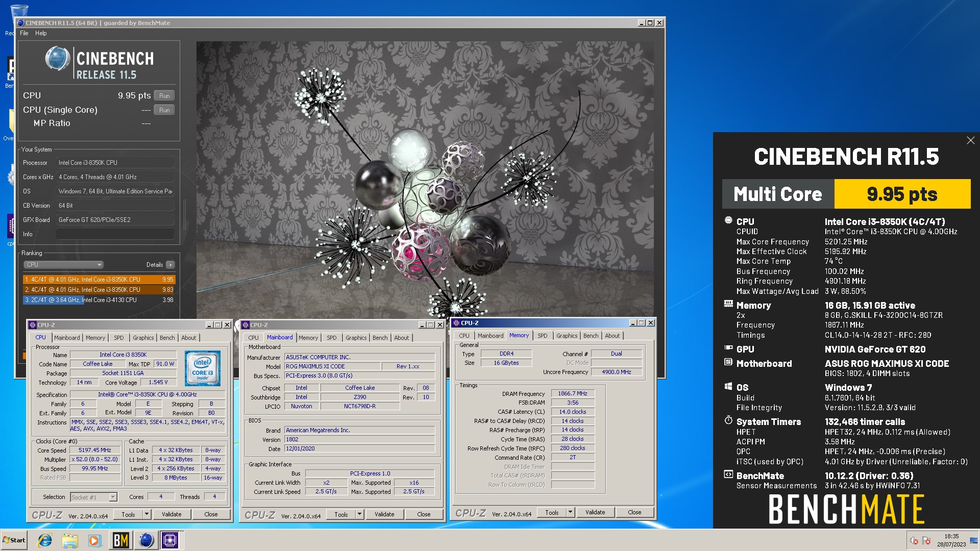Click the CPU-Z icon in the Mainboard window title bar

click(246, 325)
